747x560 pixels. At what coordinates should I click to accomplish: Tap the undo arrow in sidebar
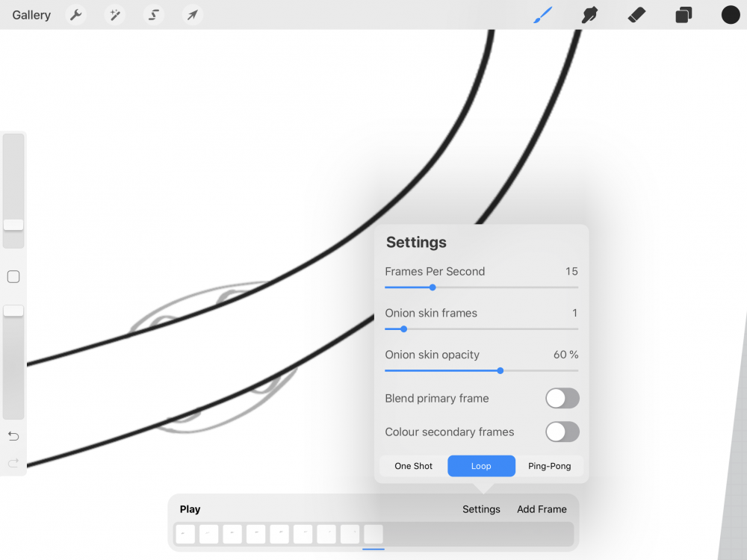point(13,436)
